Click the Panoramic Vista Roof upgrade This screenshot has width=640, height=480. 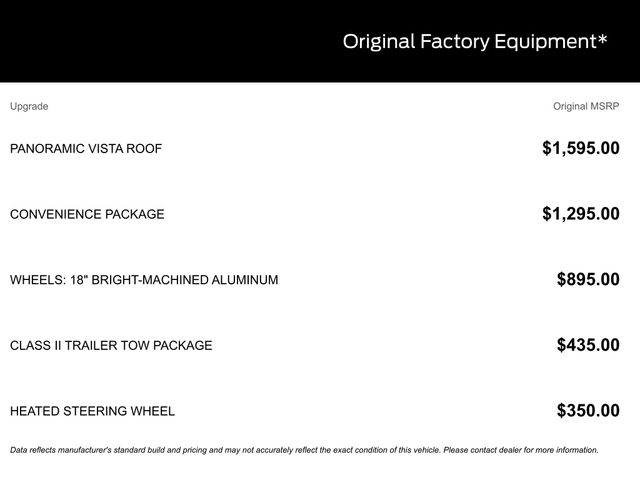(x=86, y=149)
